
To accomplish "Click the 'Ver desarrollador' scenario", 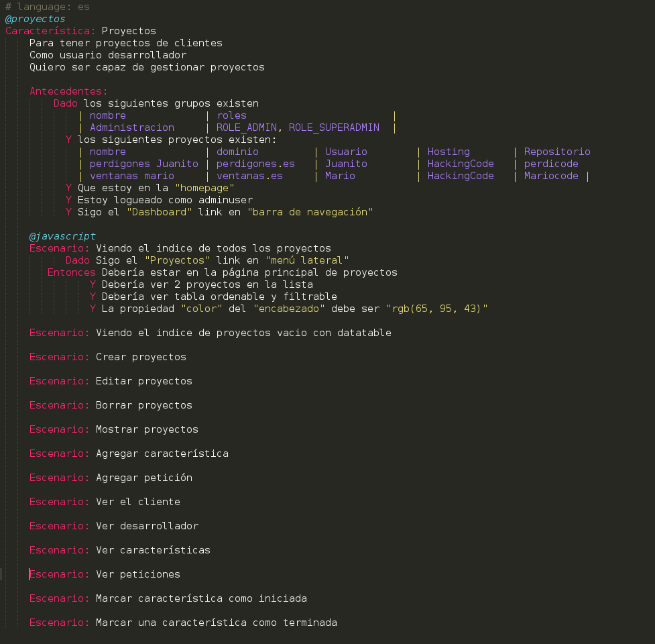I will pos(147,527).
